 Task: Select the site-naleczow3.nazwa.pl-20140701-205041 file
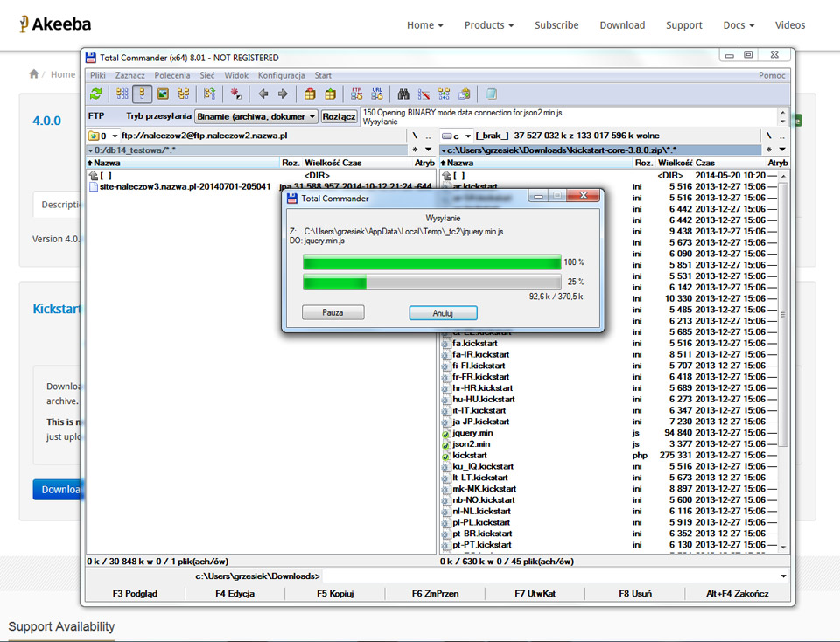[261, 186]
